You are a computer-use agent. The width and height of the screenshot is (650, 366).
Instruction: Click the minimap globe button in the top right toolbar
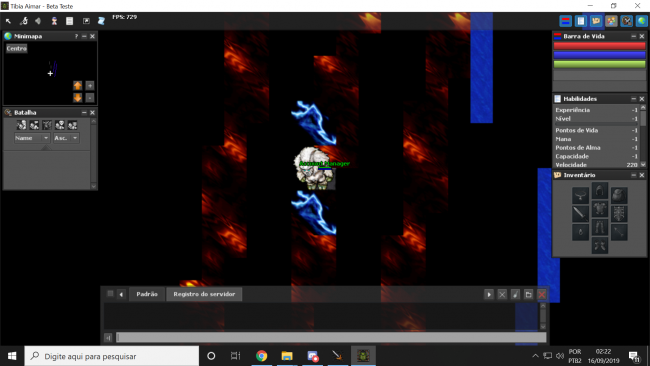tap(642, 21)
